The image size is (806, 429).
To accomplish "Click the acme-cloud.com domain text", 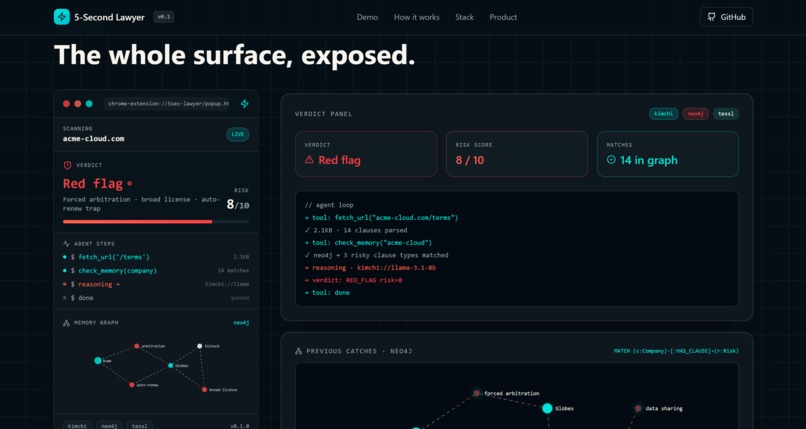I will point(94,139).
